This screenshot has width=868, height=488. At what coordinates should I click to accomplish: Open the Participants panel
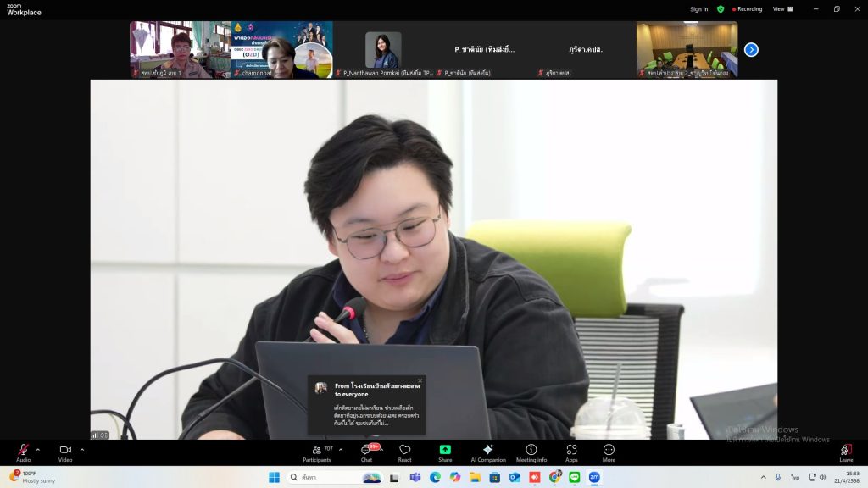(317, 452)
